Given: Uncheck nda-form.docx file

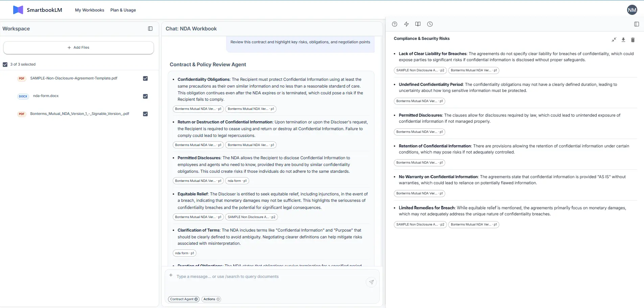Looking at the screenshot, I should (145, 96).
